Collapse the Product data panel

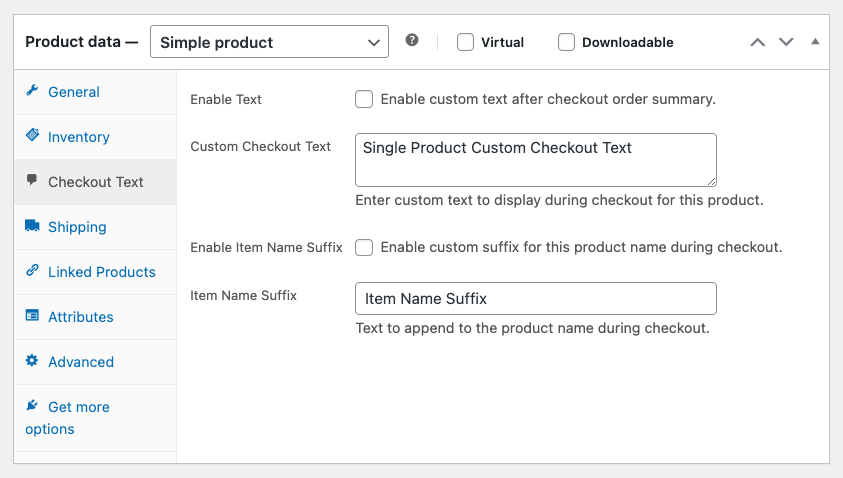(x=815, y=42)
